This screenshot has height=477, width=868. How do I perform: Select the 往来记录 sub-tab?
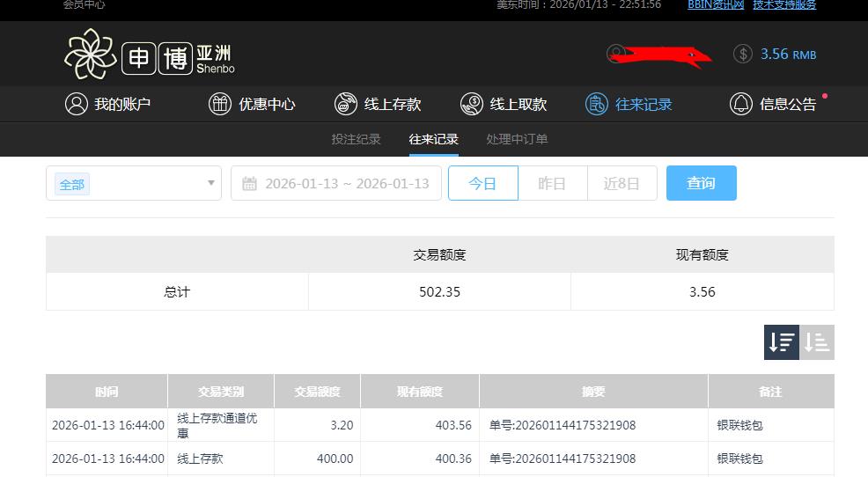tap(433, 139)
